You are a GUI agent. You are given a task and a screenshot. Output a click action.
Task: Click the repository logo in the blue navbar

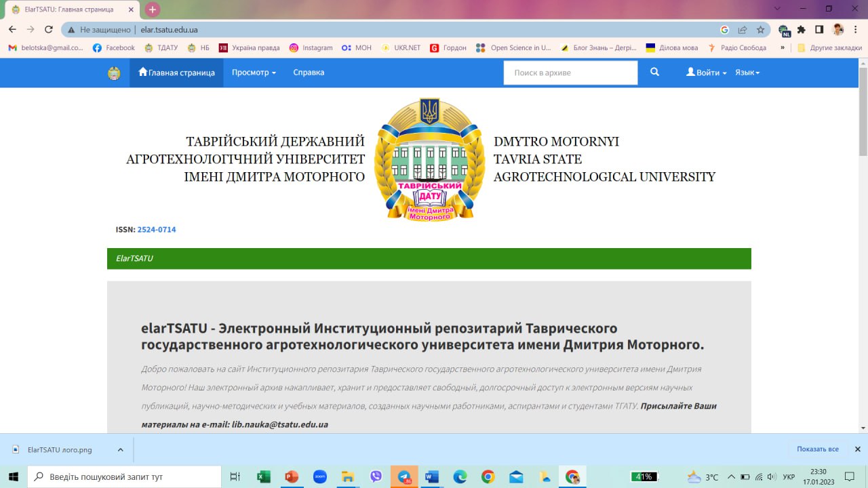114,73
